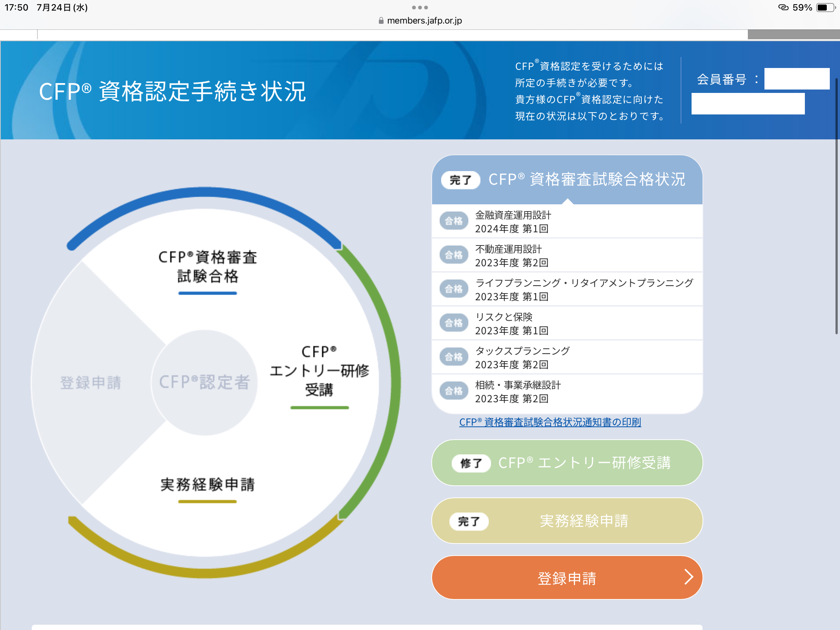Click the 会員番号 white field
This screenshot has width=840, height=630.
coord(796,79)
